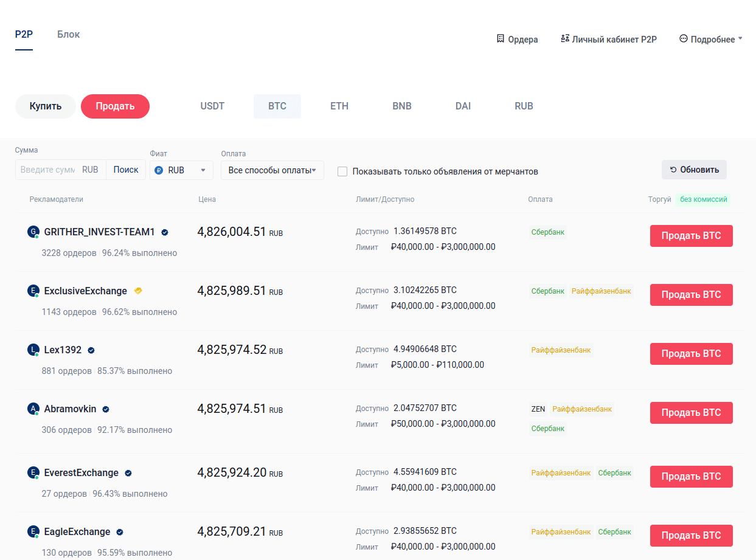
Task: Click the Orders (Ордера) icon
Action: point(501,39)
